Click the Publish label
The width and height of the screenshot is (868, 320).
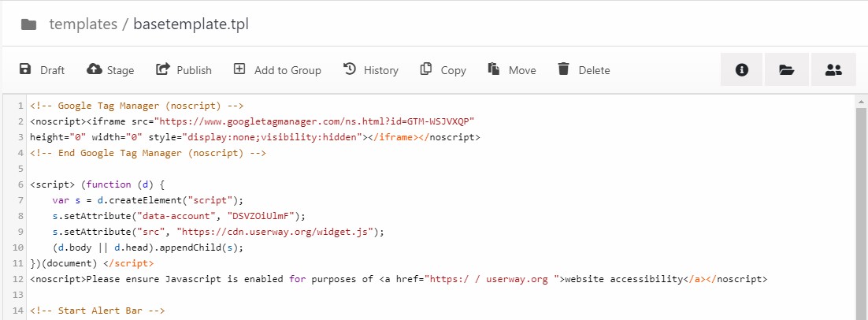pos(195,70)
